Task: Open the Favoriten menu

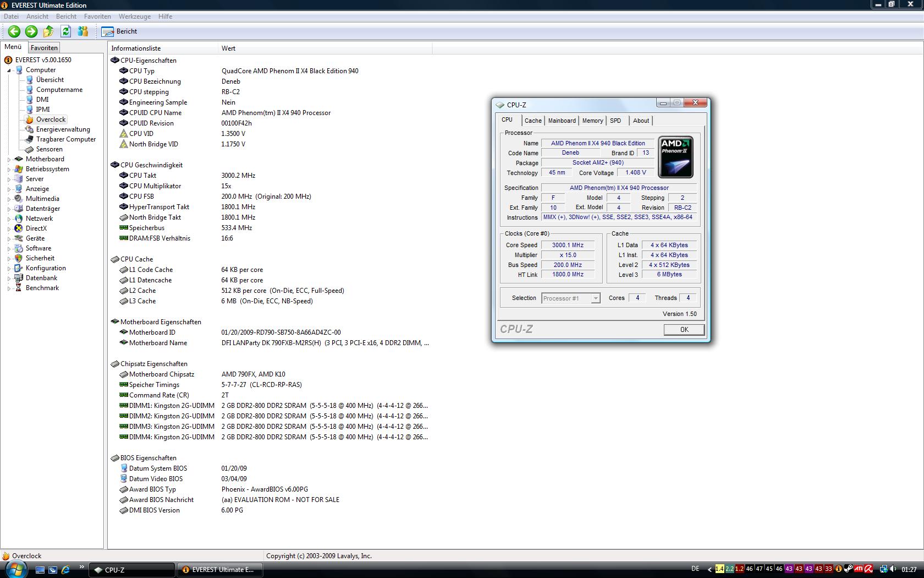Action: coord(97,17)
